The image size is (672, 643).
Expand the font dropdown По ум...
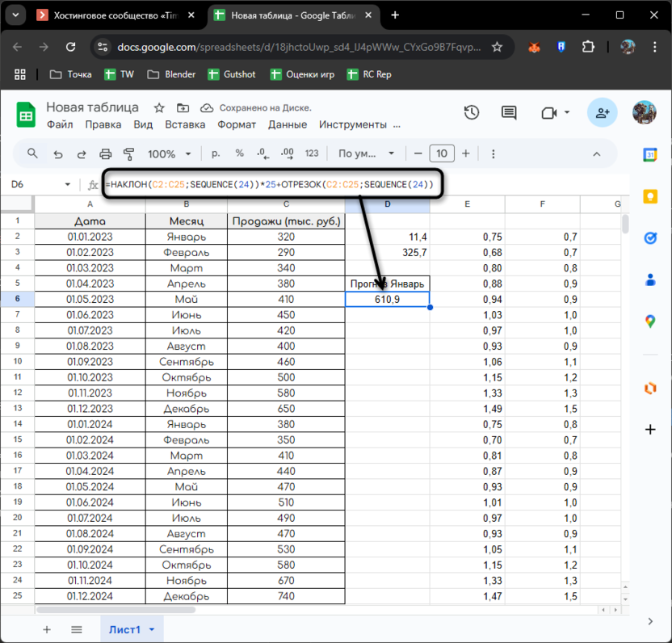tap(367, 153)
